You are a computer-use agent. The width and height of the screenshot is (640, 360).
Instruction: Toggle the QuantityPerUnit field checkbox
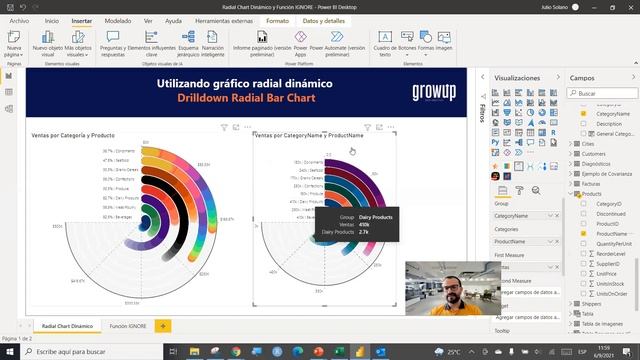click(583, 244)
